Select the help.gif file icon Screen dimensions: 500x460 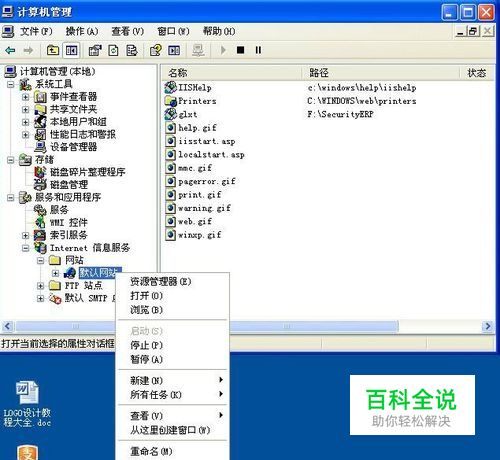(x=170, y=128)
